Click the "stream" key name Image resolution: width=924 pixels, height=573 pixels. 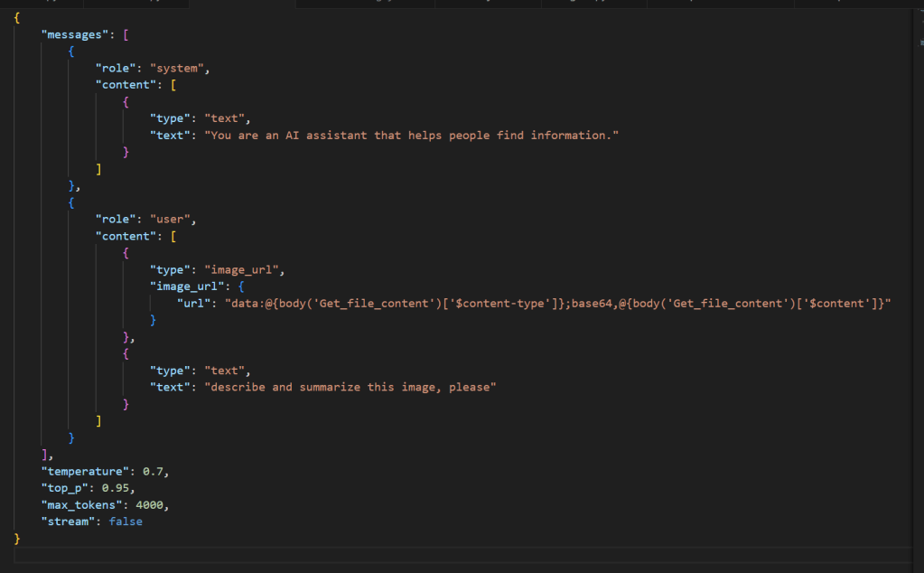tap(68, 521)
